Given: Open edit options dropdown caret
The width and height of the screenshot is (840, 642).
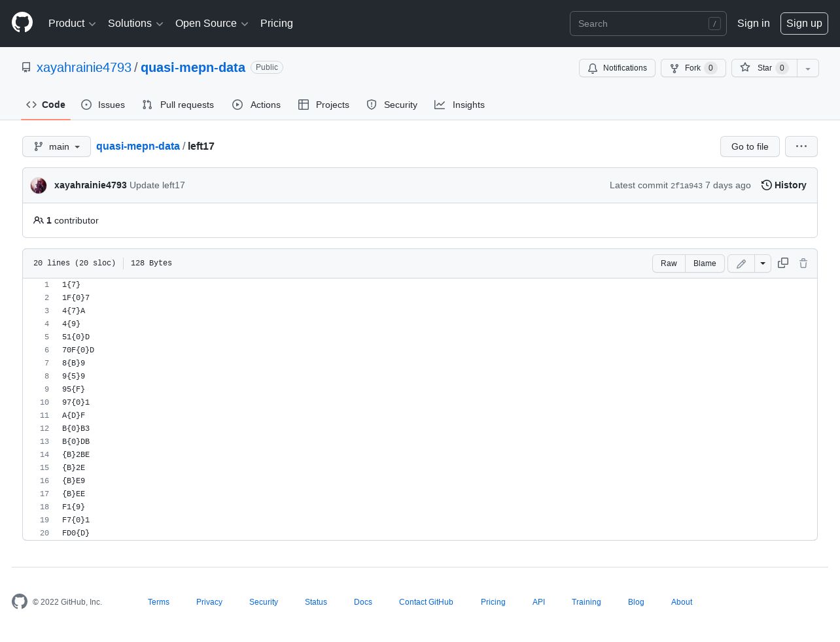Looking at the screenshot, I should [763, 263].
